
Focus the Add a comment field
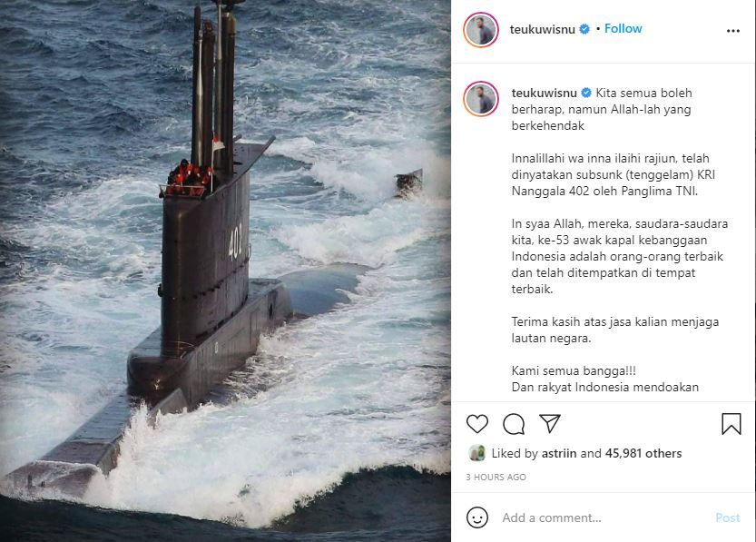(x=603, y=517)
